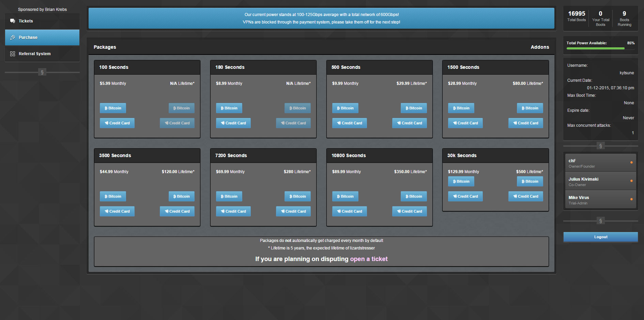This screenshot has width=644, height=320.
Task: Click greyed-out lifetime Credit Card under 180 Seconds
Action: click(293, 123)
